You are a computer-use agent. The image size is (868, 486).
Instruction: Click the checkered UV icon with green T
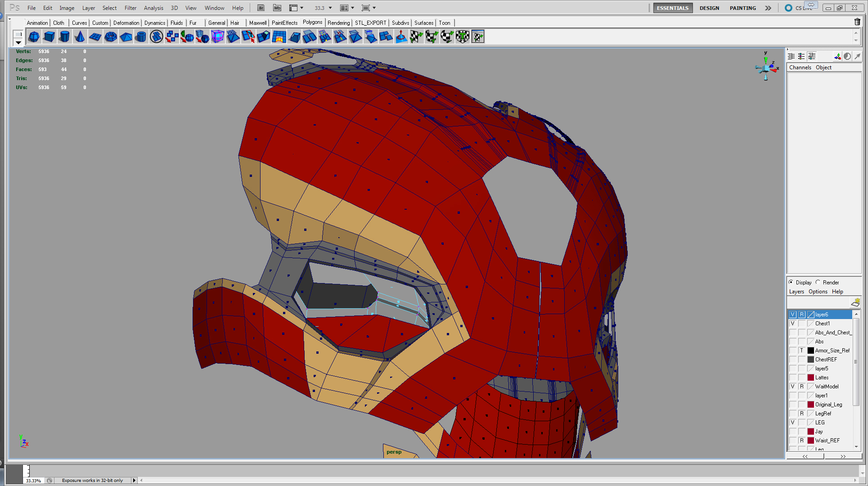[463, 36]
